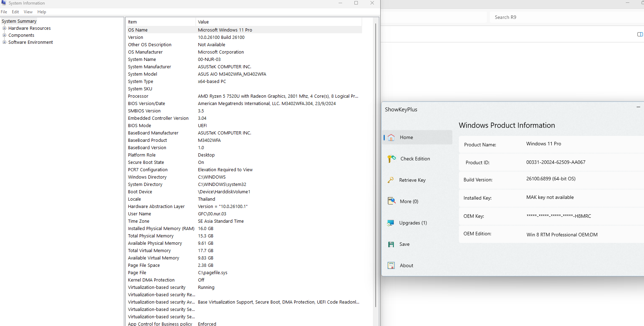644x326 pixels.
Task: Select System Summary in the tree
Action: pyautogui.click(x=19, y=21)
